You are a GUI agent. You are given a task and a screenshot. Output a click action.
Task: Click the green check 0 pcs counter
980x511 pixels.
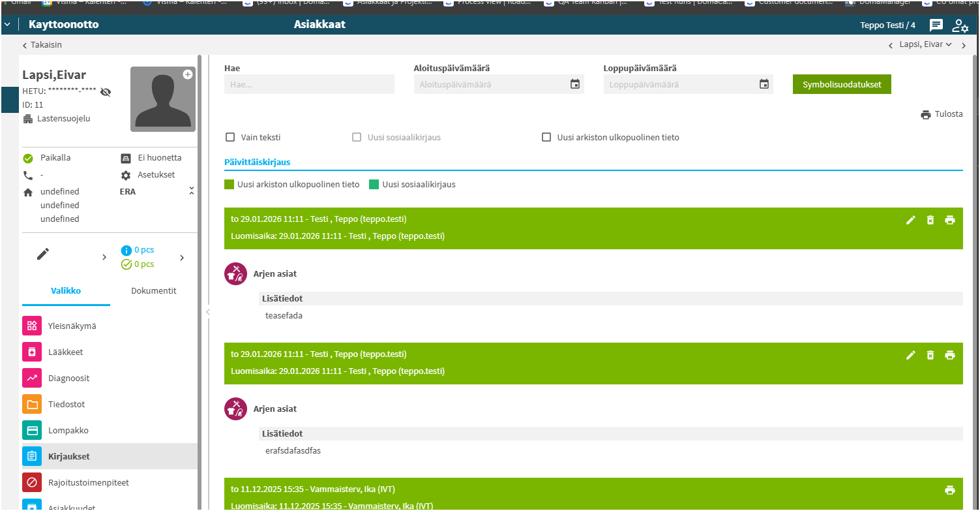(x=138, y=264)
